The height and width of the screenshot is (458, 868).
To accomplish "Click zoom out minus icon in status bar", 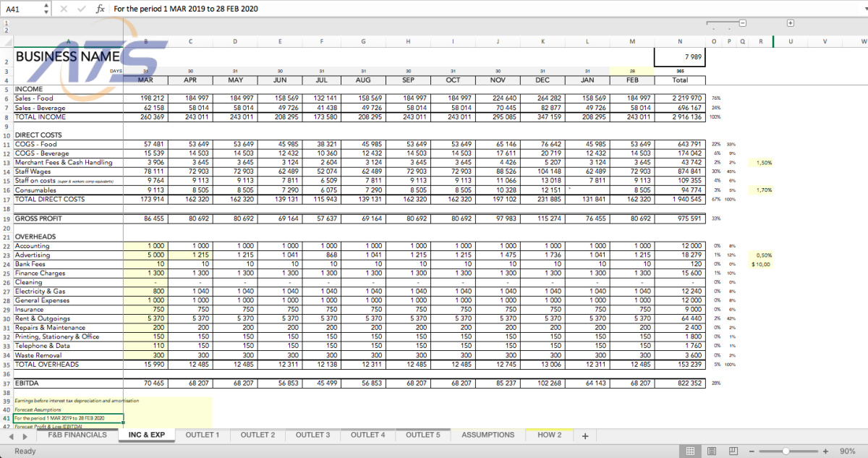I will pos(753,451).
